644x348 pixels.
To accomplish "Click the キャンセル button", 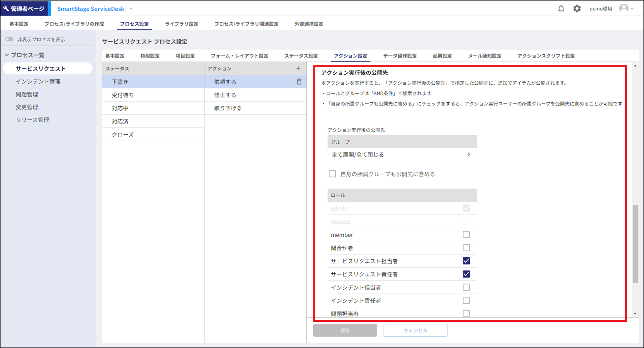I will tap(415, 330).
